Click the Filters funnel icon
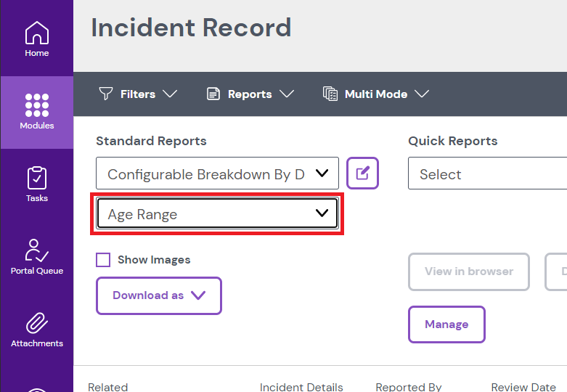The height and width of the screenshot is (392, 567). [106, 94]
